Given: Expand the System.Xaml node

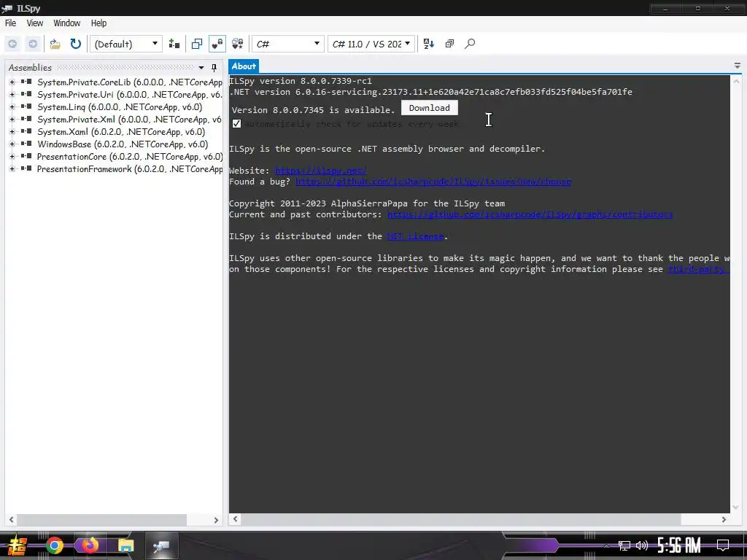Looking at the screenshot, I should coord(12,131).
